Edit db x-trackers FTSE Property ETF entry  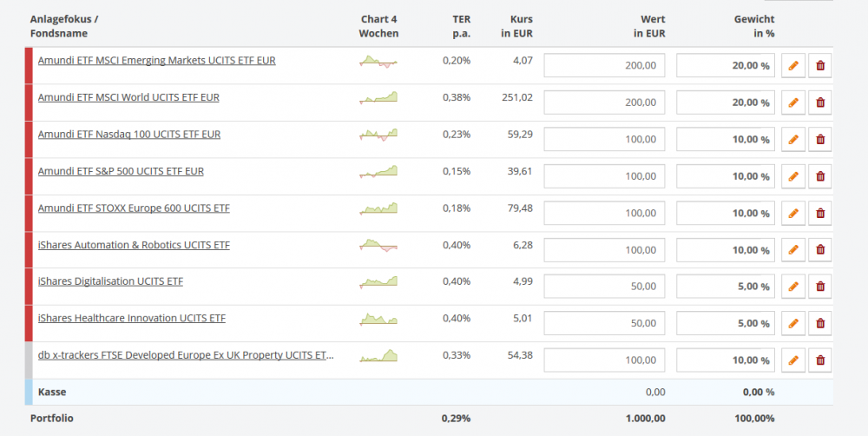coord(793,360)
